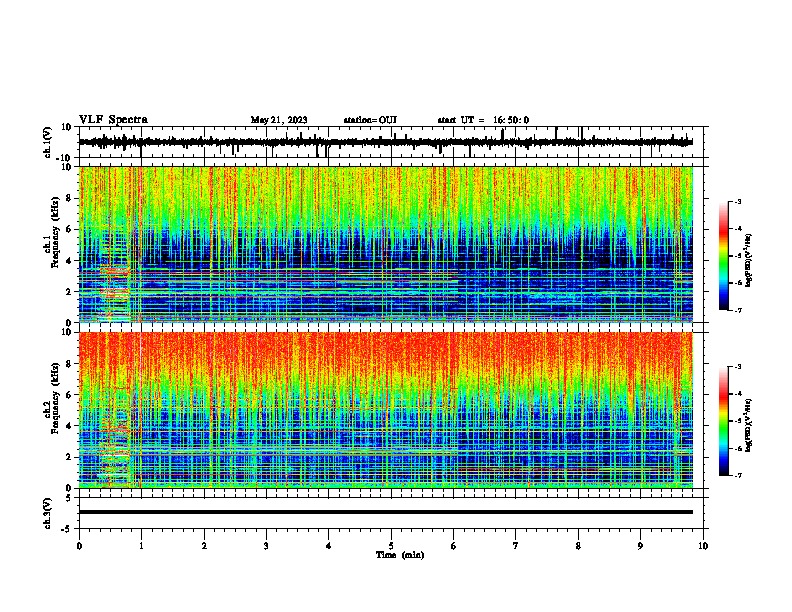The width and height of the screenshot is (792, 612).
Task: Click time axis tick label "3"
Action: [x=266, y=546]
